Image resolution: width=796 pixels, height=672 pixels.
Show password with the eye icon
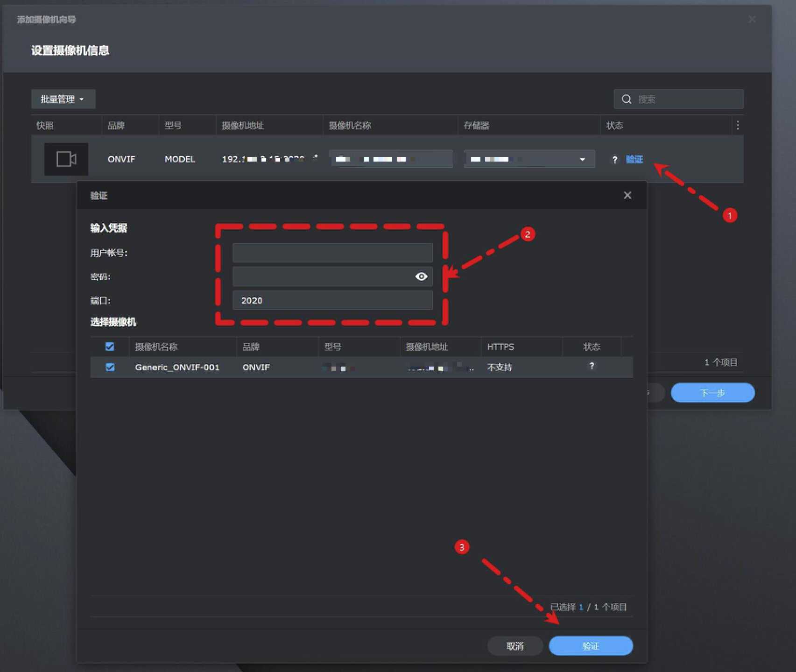[421, 276]
